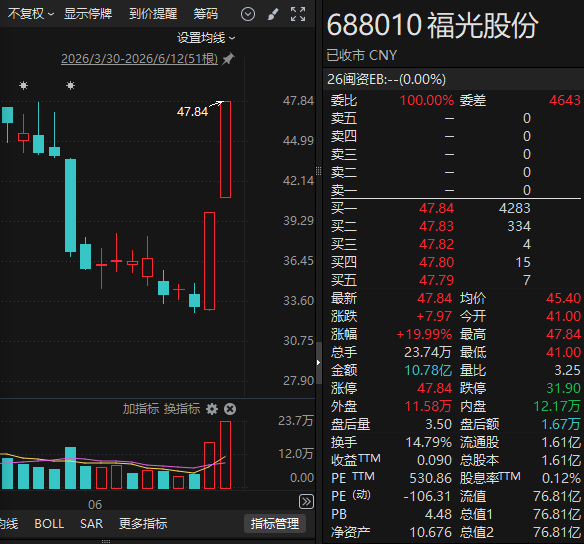Click the 买四 price 47.80
Viewport: 584px width, 544px height.
point(436,262)
